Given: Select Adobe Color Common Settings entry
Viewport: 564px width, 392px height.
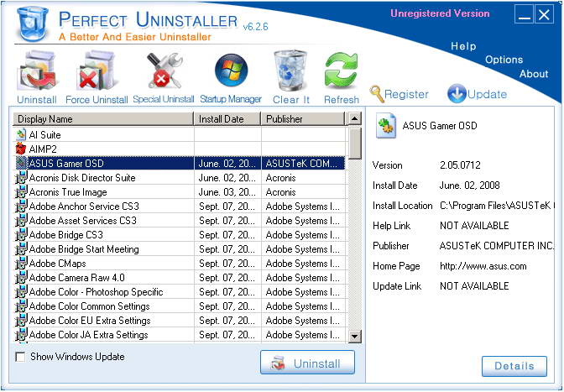Looking at the screenshot, I should (x=180, y=306).
